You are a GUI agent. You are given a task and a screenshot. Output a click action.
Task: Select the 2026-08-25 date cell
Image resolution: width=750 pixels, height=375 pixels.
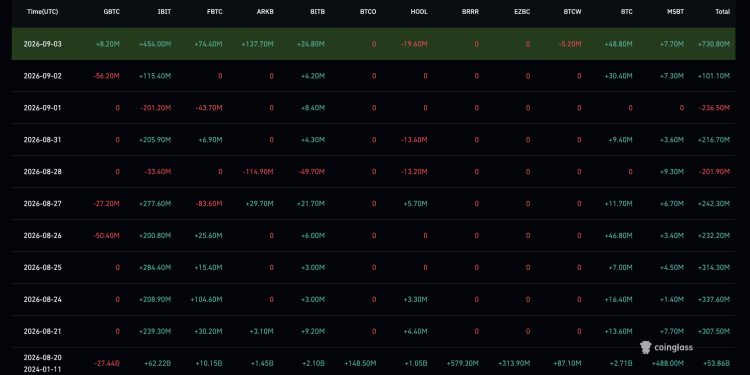43,268
